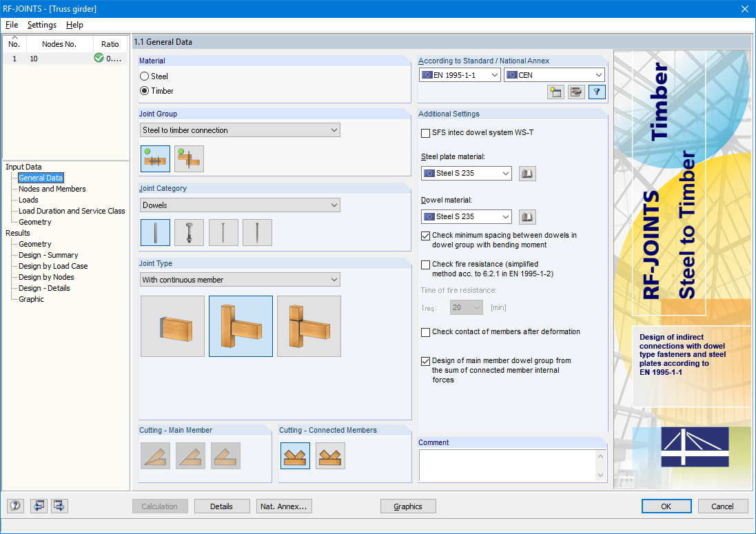This screenshot has height=534, width=756.
Task: Enable check fire resistance checkbox
Action: (425, 265)
